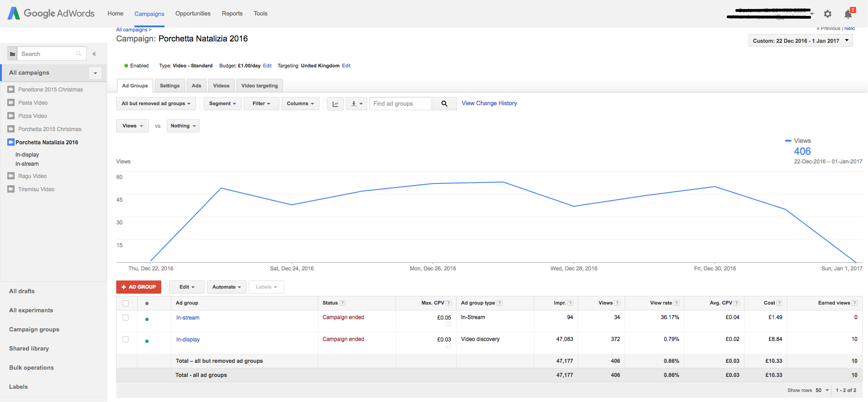
Task: Click the Pasta Video campaign icon
Action: tap(11, 102)
